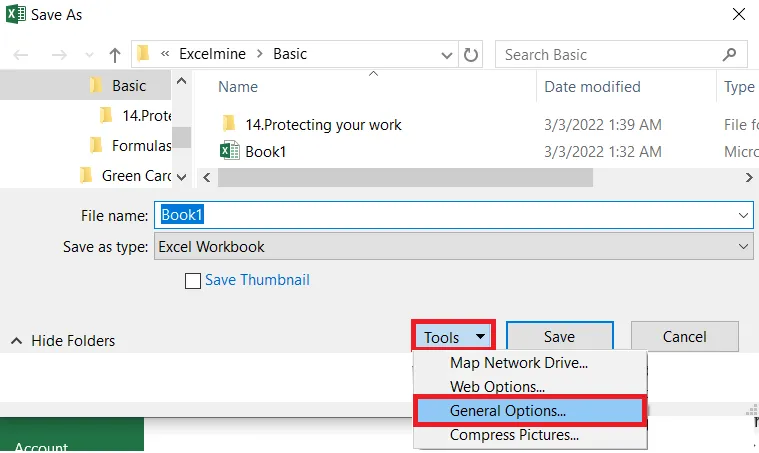Expand the address bar history dropdown
The height and width of the screenshot is (453, 759).
[x=447, y=55]
